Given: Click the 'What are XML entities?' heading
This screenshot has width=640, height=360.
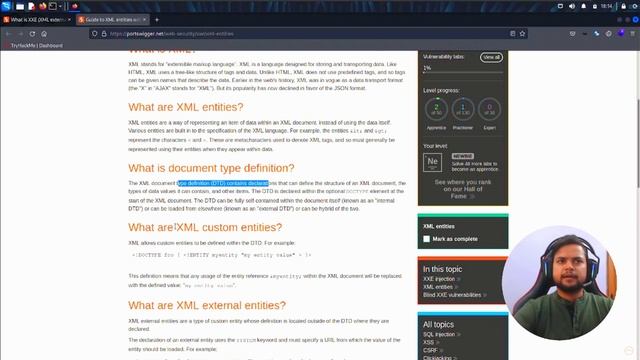Looking at the screenshot, I should (x=186, y=107).
